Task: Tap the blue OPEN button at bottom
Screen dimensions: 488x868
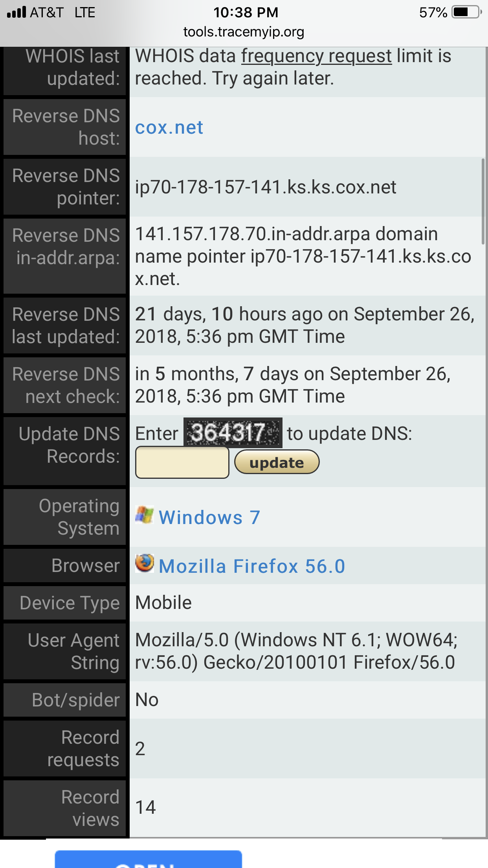Action: tap(148, 859)
